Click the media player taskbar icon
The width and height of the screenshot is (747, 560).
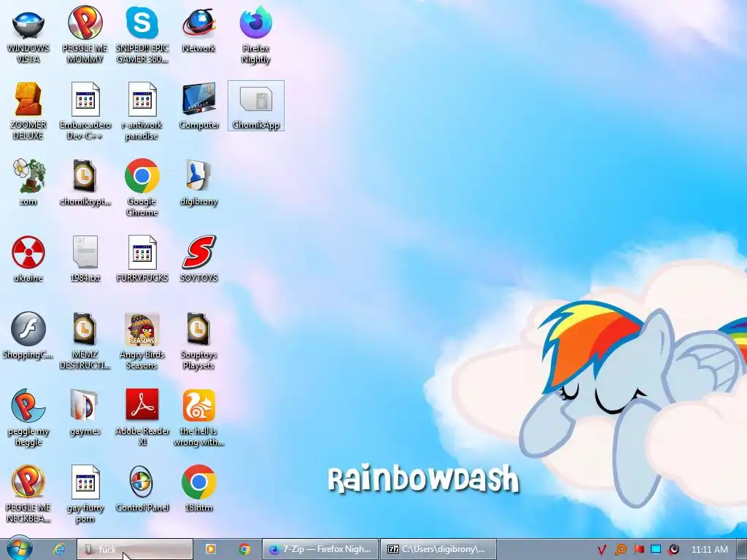pos(211,549)
